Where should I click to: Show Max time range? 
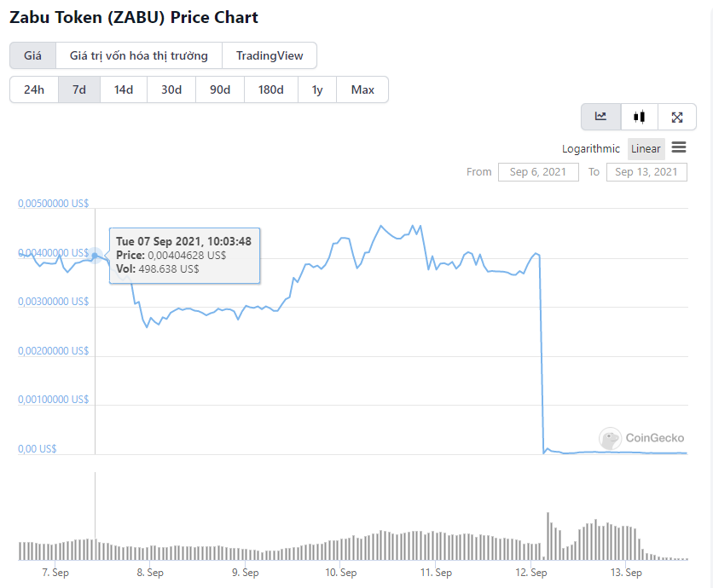[362, 89]
